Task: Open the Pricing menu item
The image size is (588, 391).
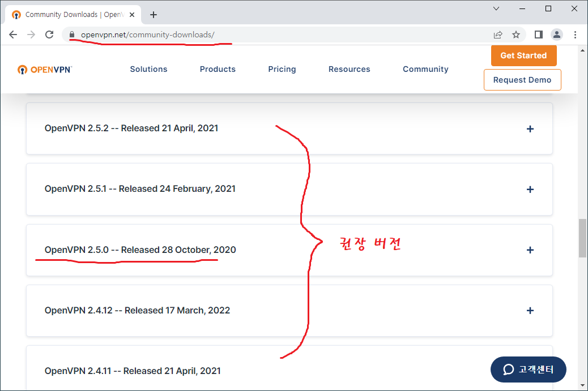Action: pyautogui.click(x=282, y=69)
